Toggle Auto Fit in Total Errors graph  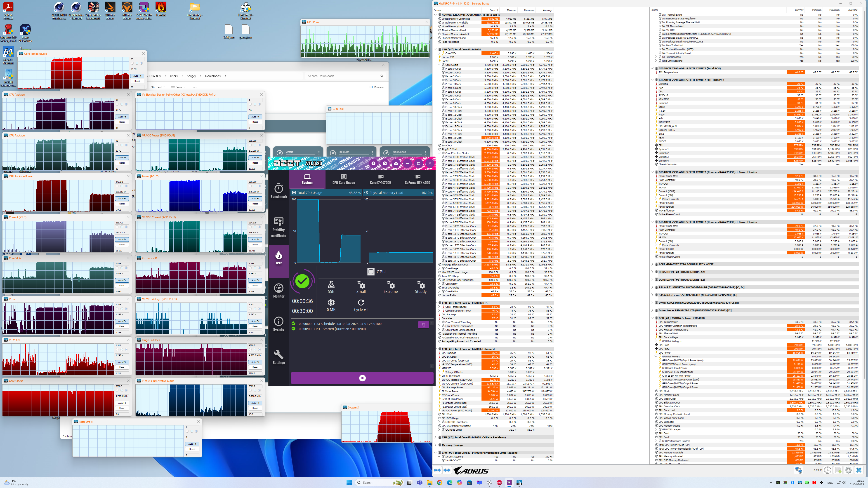[x=192, y=444]
